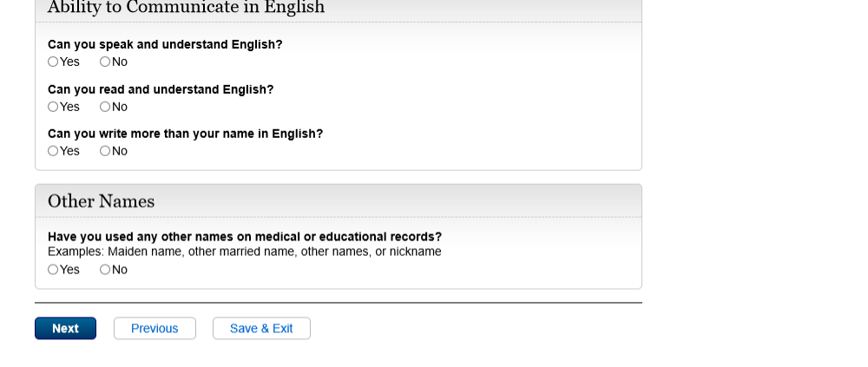This screenshot has width=868, height=367.
Task: Choose Yes for reading and understanding English
Action: tap(53, 107)
